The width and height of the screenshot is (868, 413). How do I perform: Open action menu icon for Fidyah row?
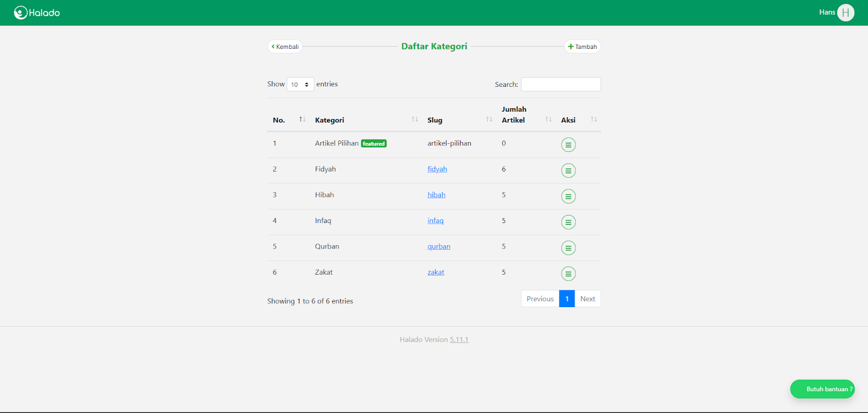point(568,170)
